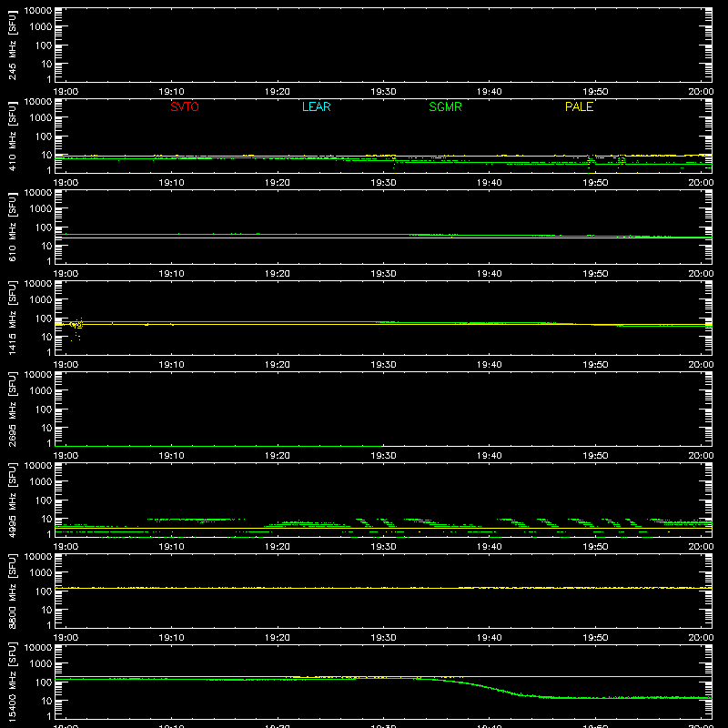728x728 pixels.
Task: Click 19:20 time label under 410 MHz panel
Action: tap(278, 183)
